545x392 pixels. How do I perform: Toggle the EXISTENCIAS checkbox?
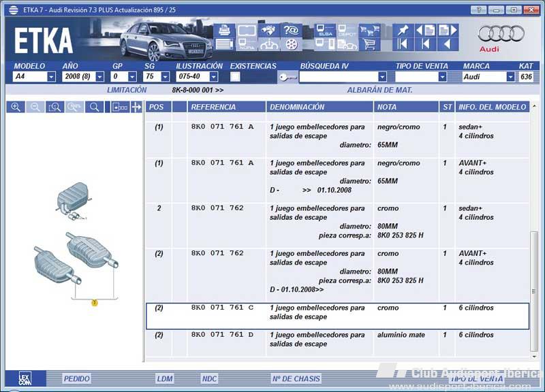point(234,77)
